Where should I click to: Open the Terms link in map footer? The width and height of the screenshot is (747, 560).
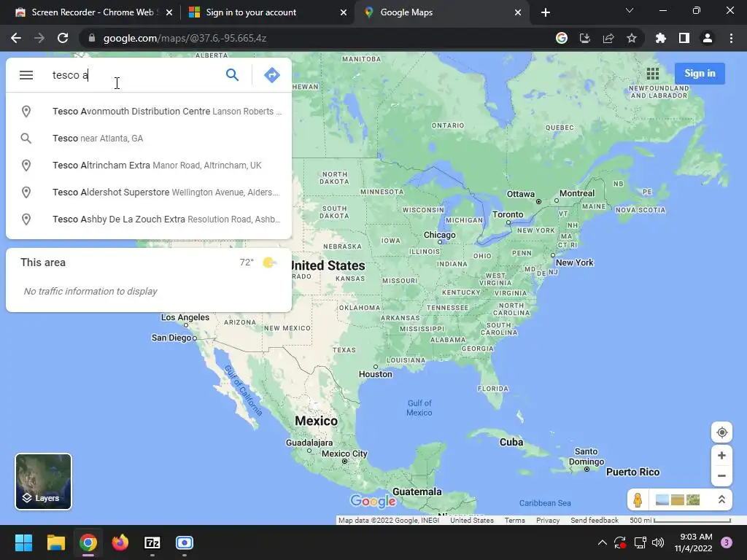(514, 520)
